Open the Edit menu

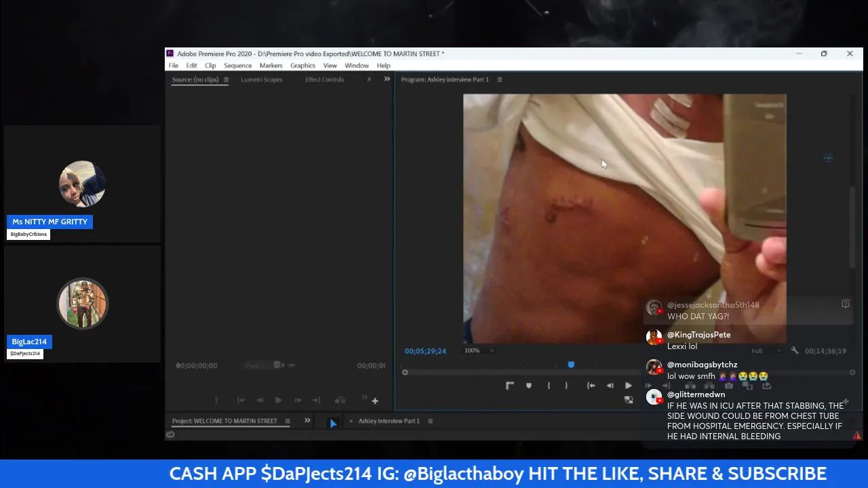(x=192, y=66)
